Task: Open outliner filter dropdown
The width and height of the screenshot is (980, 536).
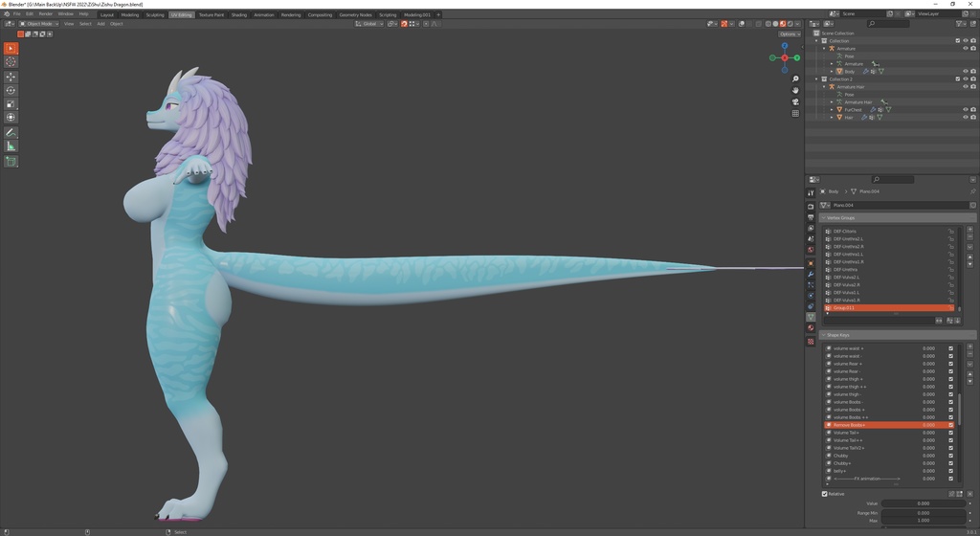Action: click(961, 24)
